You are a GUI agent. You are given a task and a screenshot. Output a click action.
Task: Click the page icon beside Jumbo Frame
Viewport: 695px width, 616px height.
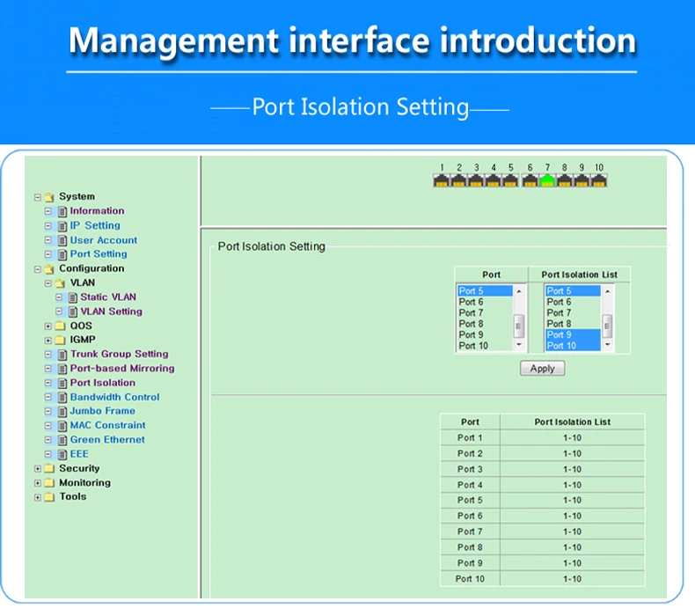62,412
